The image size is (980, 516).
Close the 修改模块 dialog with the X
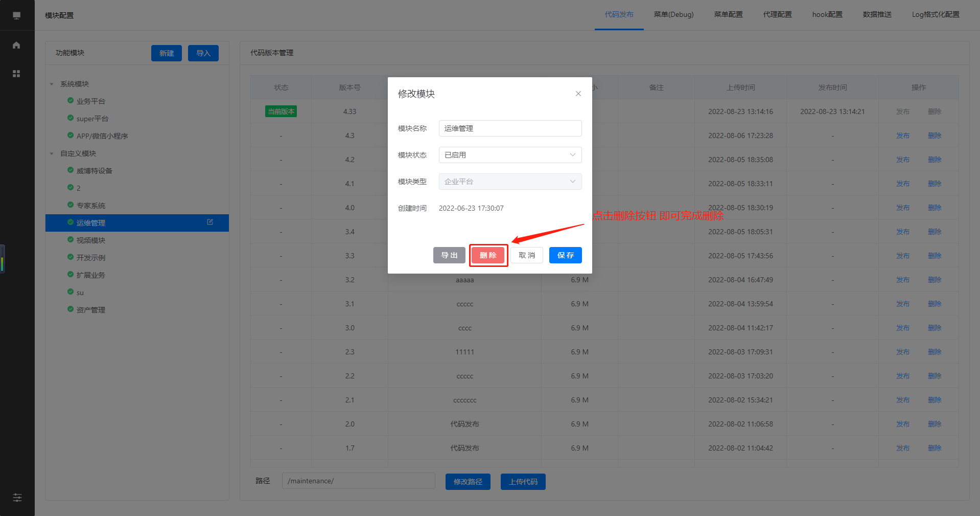[578, 94]
